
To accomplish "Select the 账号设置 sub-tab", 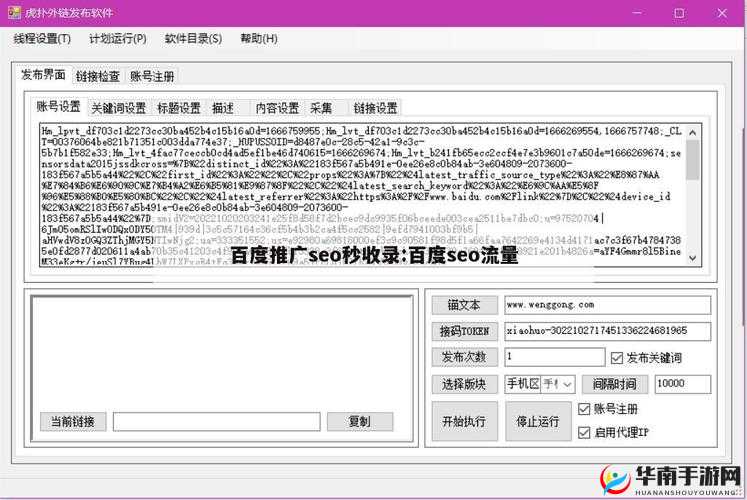I will [58, 107].
